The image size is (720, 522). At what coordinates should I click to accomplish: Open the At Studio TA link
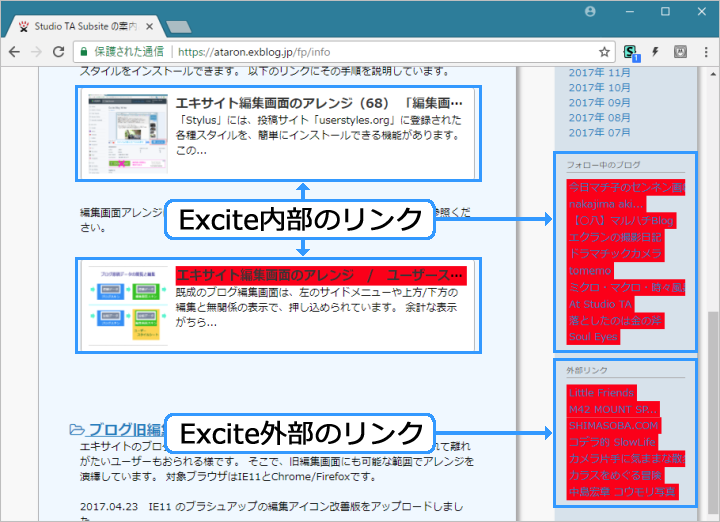pyautogui.click(x=600, y=304)
